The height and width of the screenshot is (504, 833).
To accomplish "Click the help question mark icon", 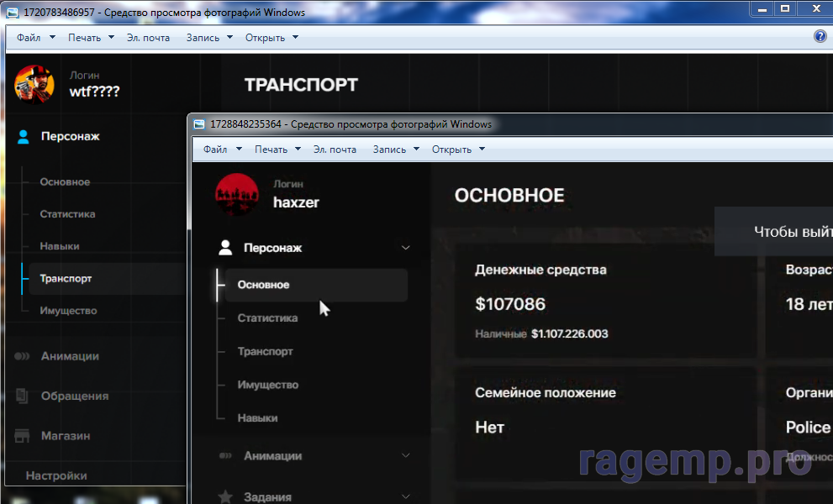I will pos(820,36).
